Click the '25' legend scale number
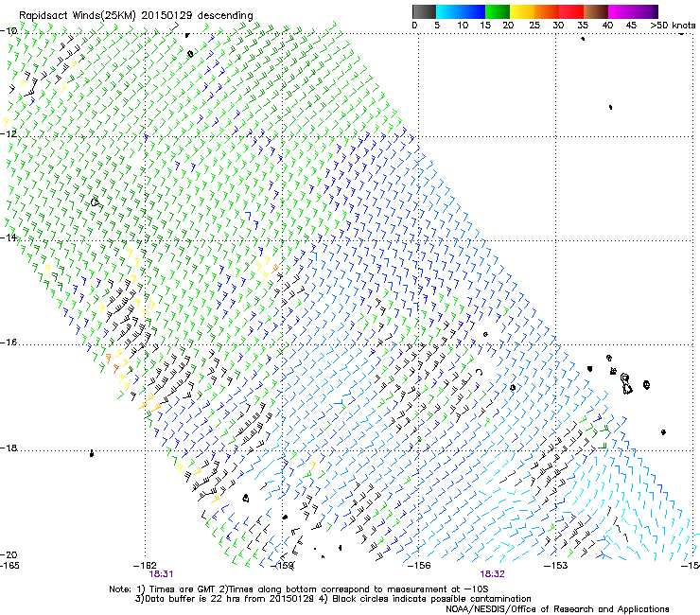This screenshot has height=615, width=700. click(534, 26)
